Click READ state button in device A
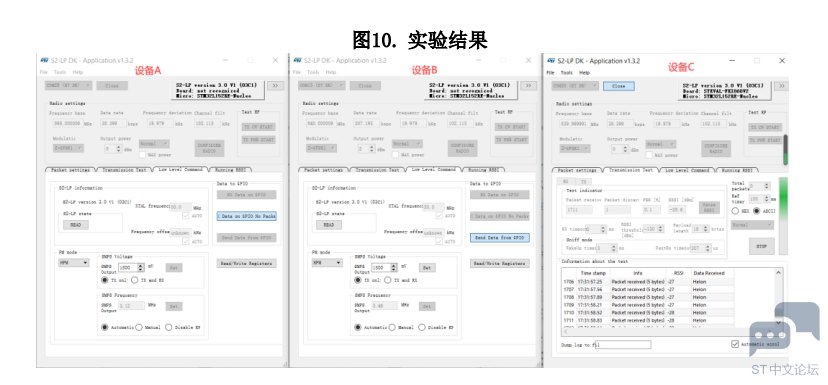 coord(76,225)
